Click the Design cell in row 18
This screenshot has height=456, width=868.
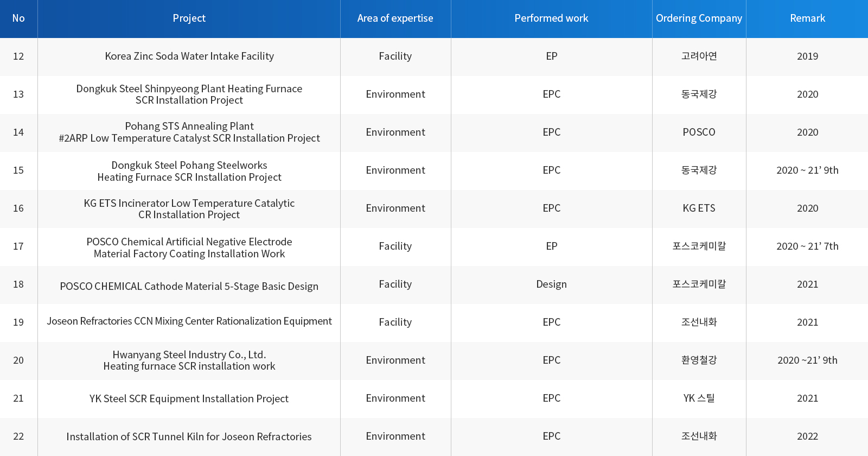tap(551, 284)
